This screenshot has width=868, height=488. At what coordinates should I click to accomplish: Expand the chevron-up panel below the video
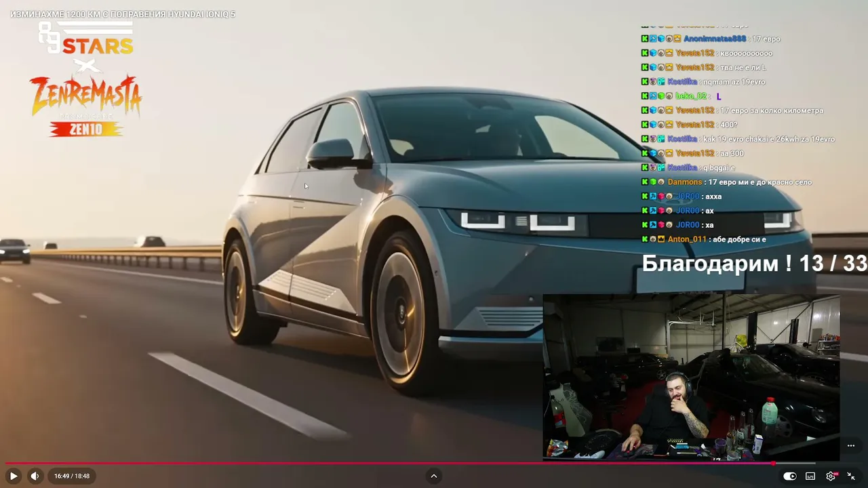point(434,476)
